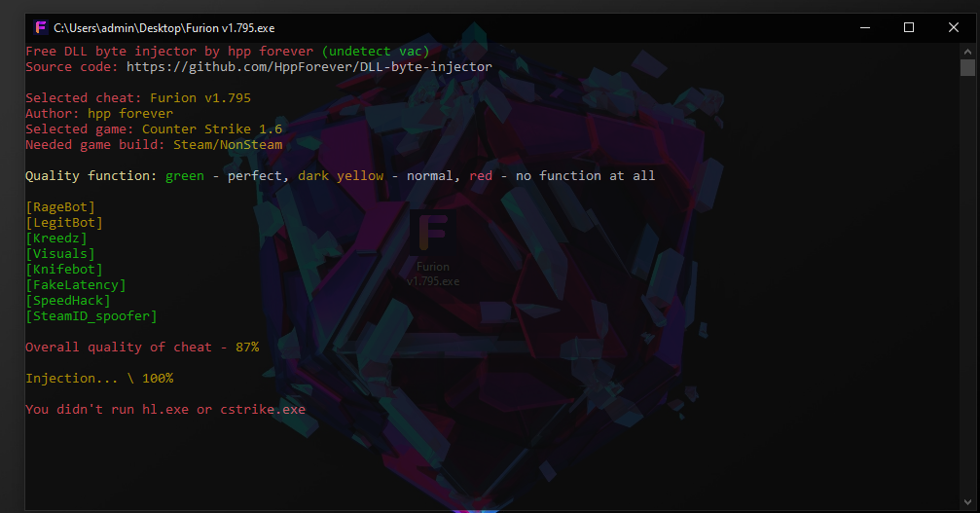The image size is (980, 513).
Task: Click the [FakeLatency] entry
Action: coord(76,285)
